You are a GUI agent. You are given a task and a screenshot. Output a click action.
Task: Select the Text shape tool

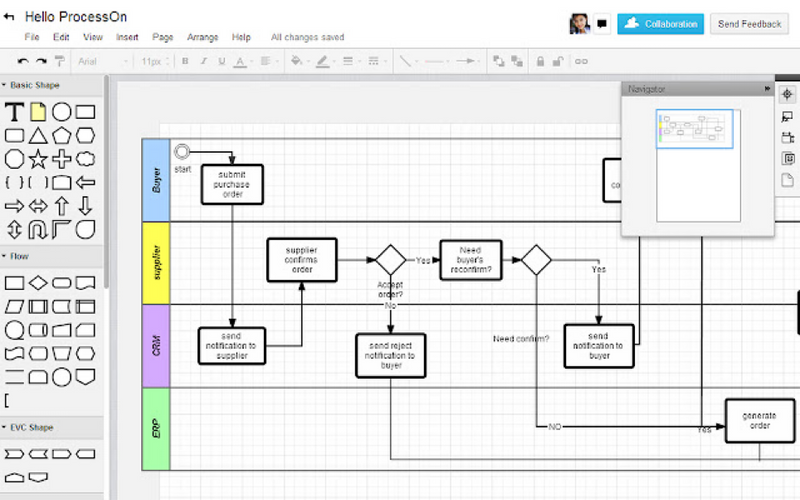(14, 112)
